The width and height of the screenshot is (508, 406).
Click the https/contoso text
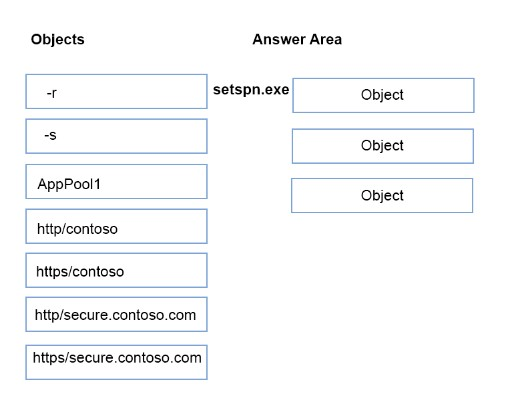(80, 272)
